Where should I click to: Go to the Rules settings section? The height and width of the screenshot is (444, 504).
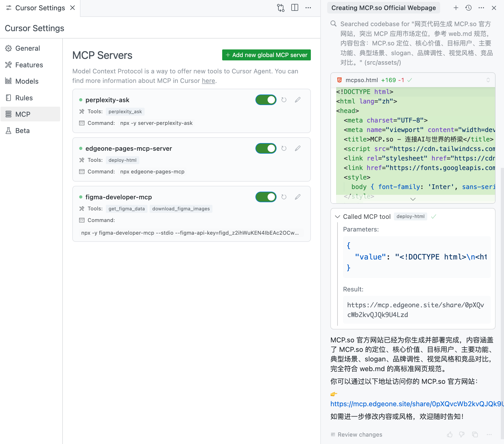coord(24,98)
